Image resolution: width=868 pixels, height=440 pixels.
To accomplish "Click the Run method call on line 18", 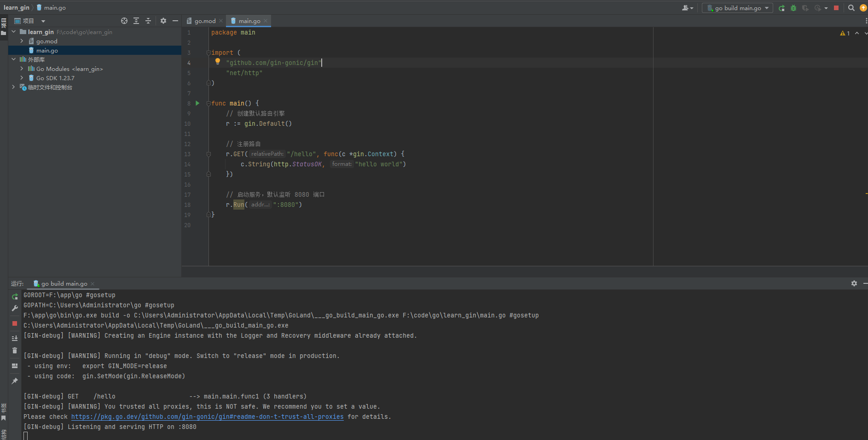I will (x=239, y=205).
